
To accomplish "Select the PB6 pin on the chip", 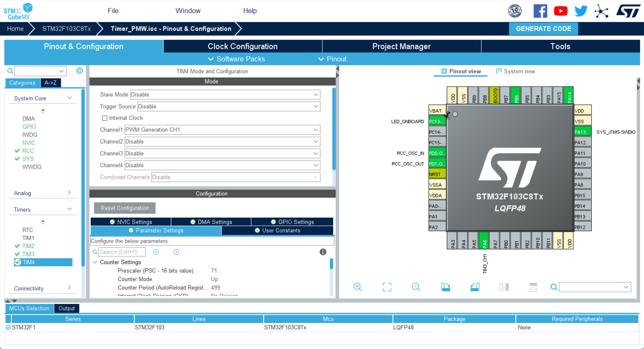I will click(516, 95).
